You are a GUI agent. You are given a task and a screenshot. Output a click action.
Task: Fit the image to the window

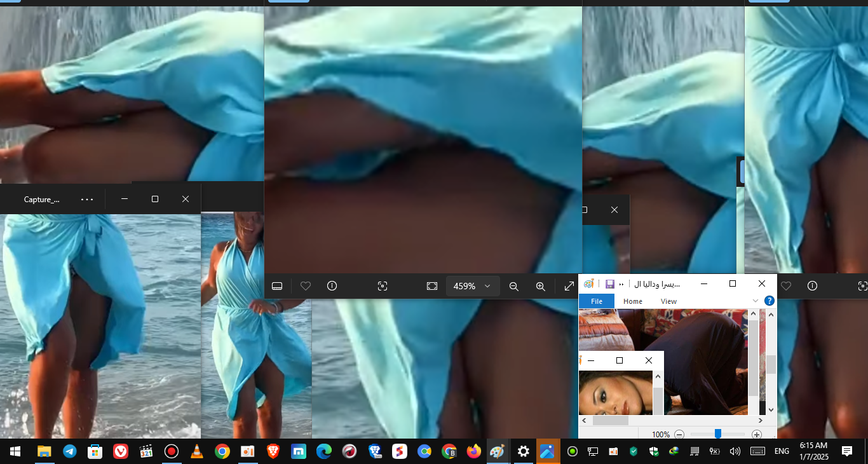point(432,286)
